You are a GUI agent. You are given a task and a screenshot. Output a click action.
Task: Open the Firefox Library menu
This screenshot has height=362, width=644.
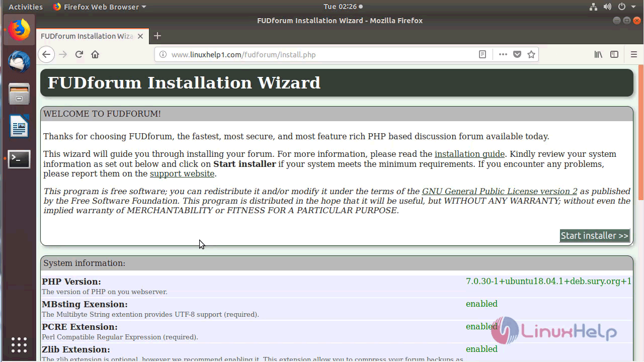click(x=598, y=54)
